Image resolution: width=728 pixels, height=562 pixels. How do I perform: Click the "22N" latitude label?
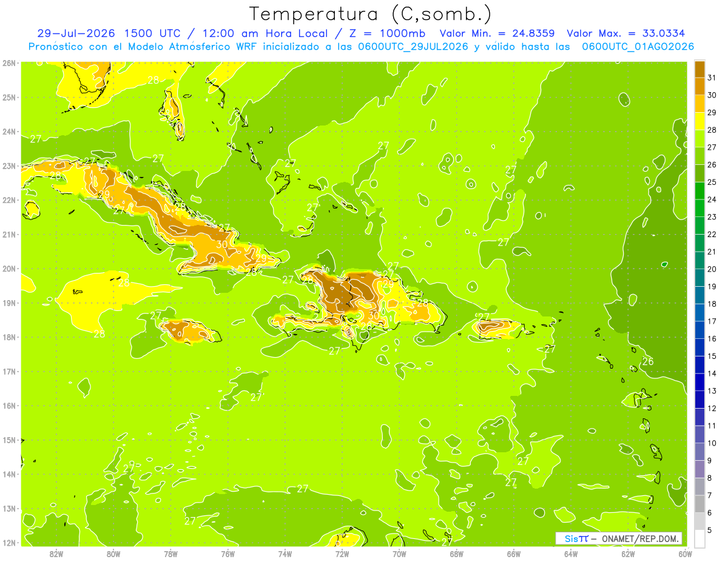9,200
